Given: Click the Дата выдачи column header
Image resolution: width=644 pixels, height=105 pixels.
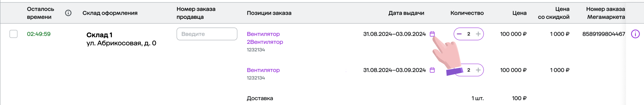Looking at the screenshot, I should click(x=406, y=13).
